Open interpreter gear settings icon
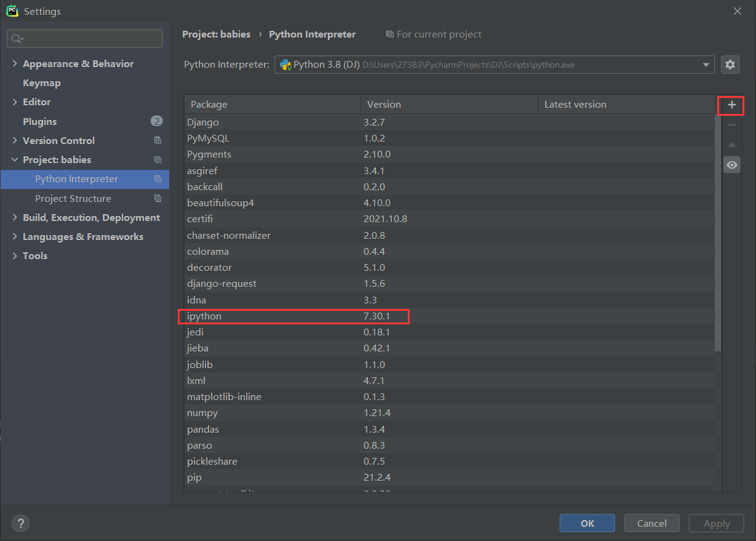Screen dimensions: 756x541 coord(730,65)
